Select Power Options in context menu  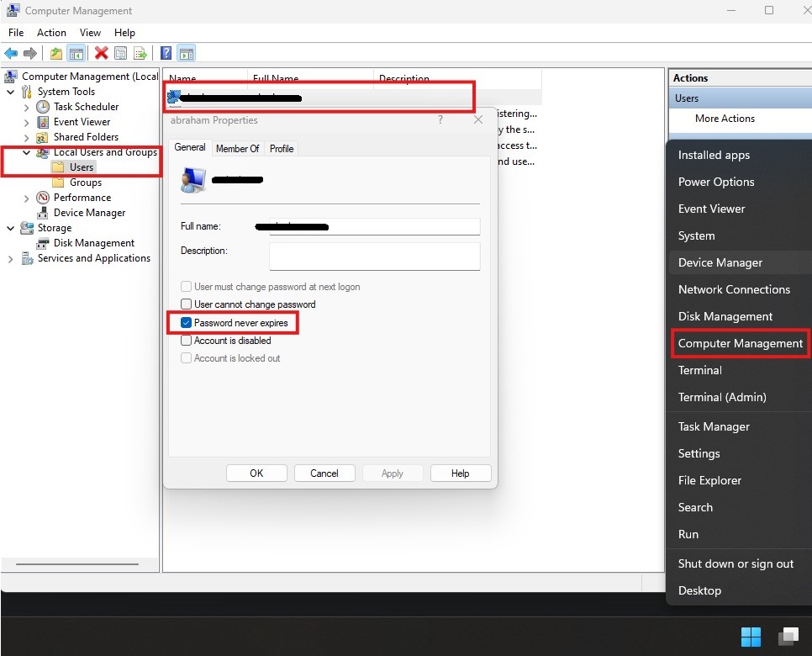pyautogui.click(x=715, y=182)
